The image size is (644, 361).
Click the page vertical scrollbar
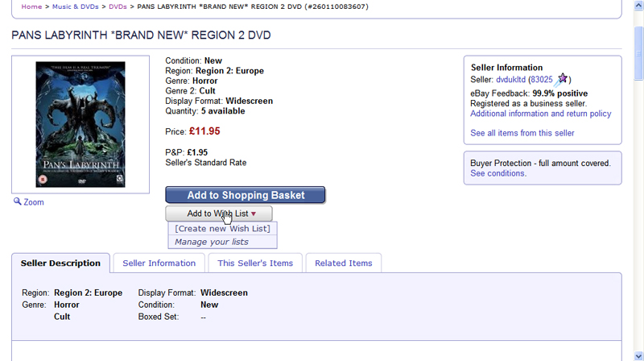[x=638, y=201]
